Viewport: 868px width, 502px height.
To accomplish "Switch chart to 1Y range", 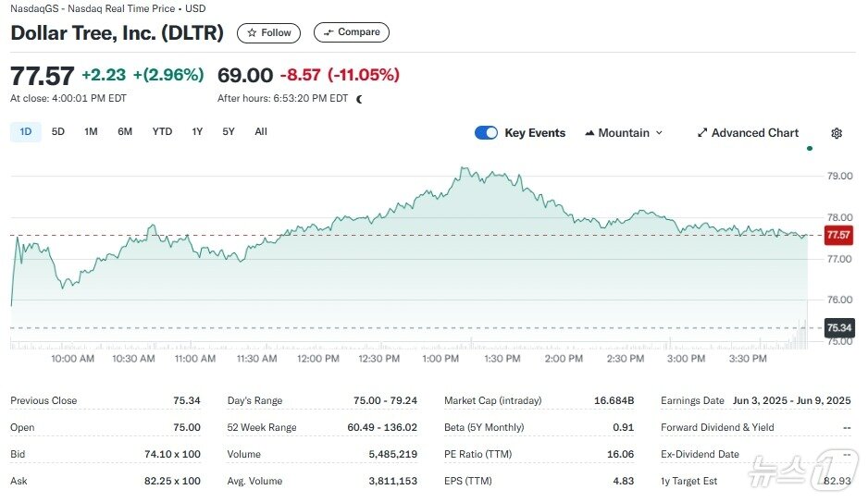I will [x=197, y=132].
